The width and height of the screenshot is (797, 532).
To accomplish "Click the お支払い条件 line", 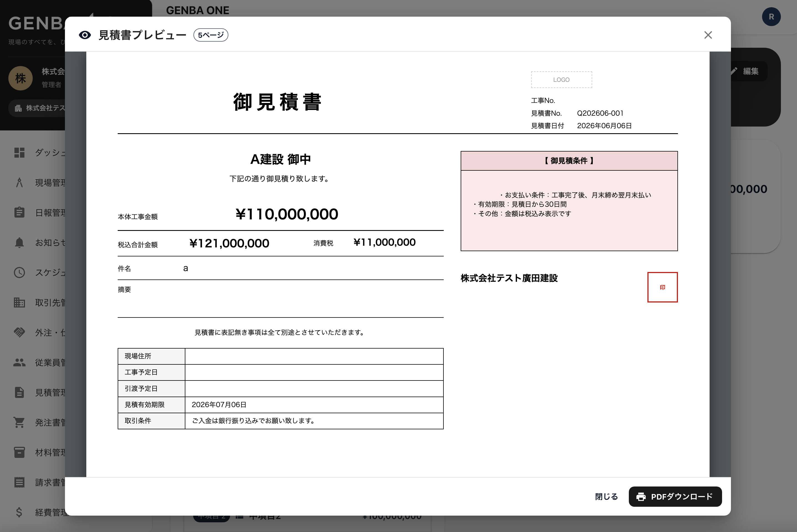I will click(x=576, y=195).
